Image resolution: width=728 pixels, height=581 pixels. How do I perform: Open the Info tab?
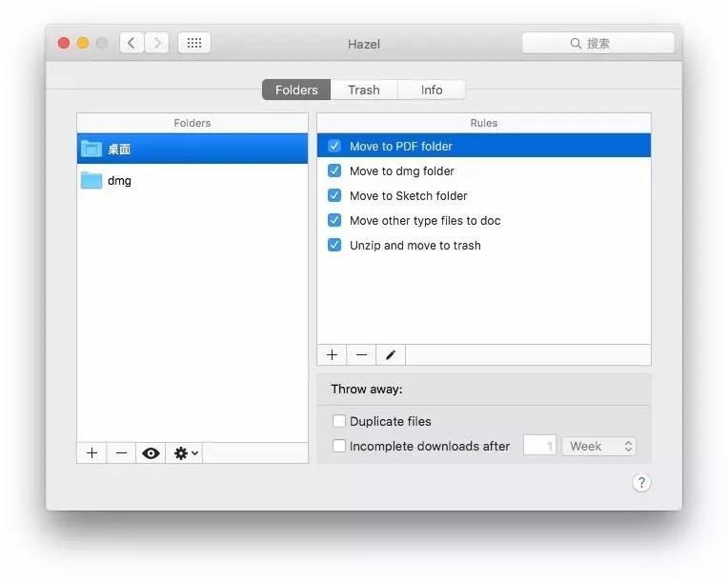[432, 90]
